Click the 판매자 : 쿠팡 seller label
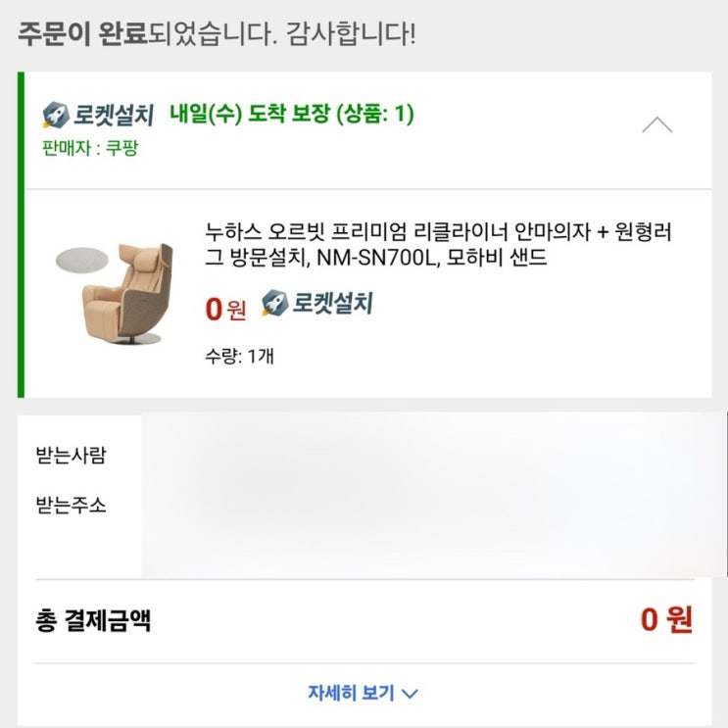 tap(90, 152)
